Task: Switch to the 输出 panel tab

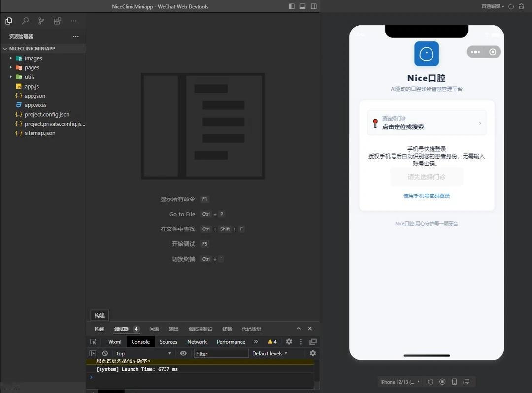Action: [174, 329]
